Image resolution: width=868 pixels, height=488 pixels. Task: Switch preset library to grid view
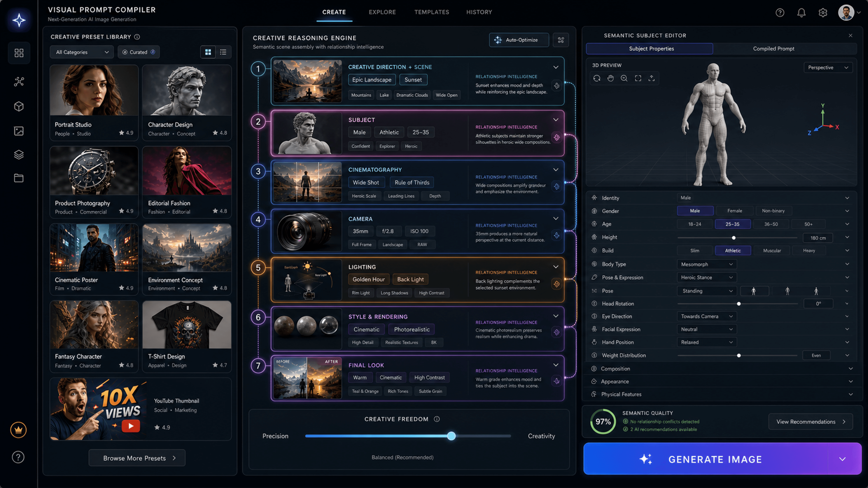208,52
